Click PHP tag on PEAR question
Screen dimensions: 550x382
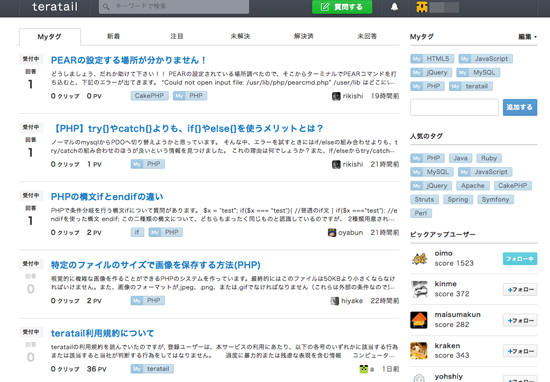[190, 96]
